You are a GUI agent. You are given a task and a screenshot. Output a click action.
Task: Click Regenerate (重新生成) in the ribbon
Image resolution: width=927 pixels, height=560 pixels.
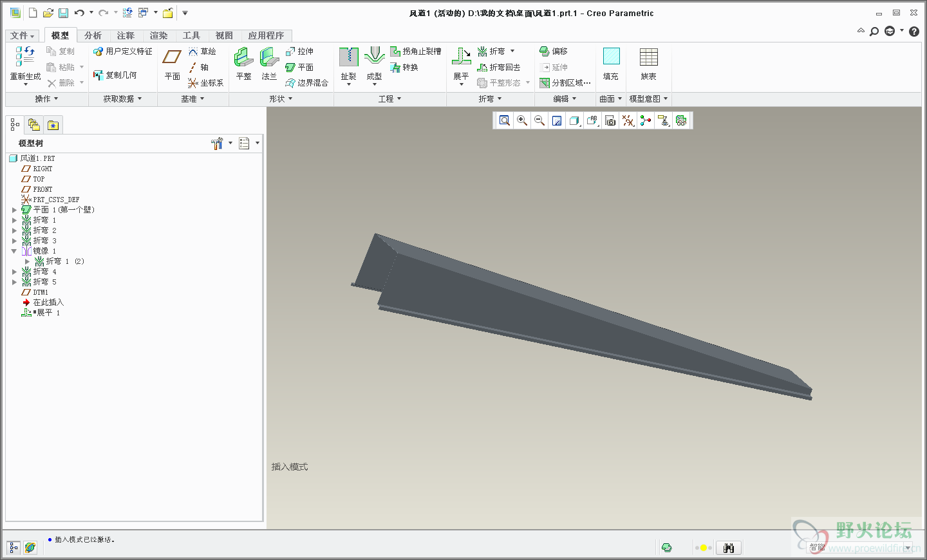coord(25,66)
